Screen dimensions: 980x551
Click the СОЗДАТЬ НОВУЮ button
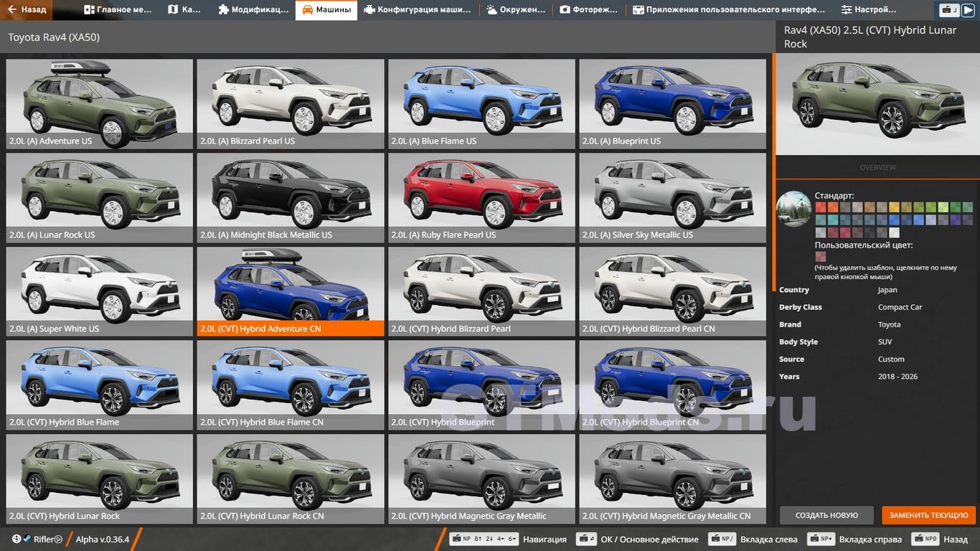826,515
